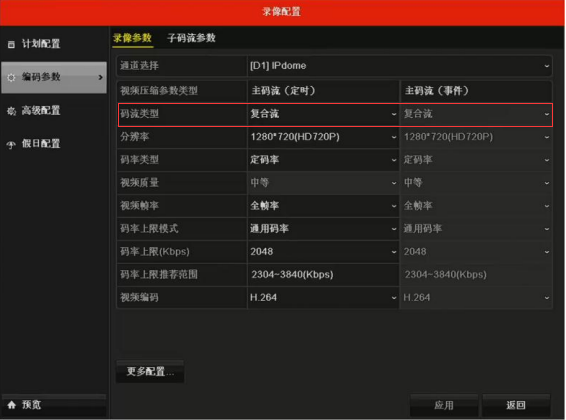Click the 假日配置 umbrella icon
The width and height of the screenshot is (566, 420).
coord(11,145)
